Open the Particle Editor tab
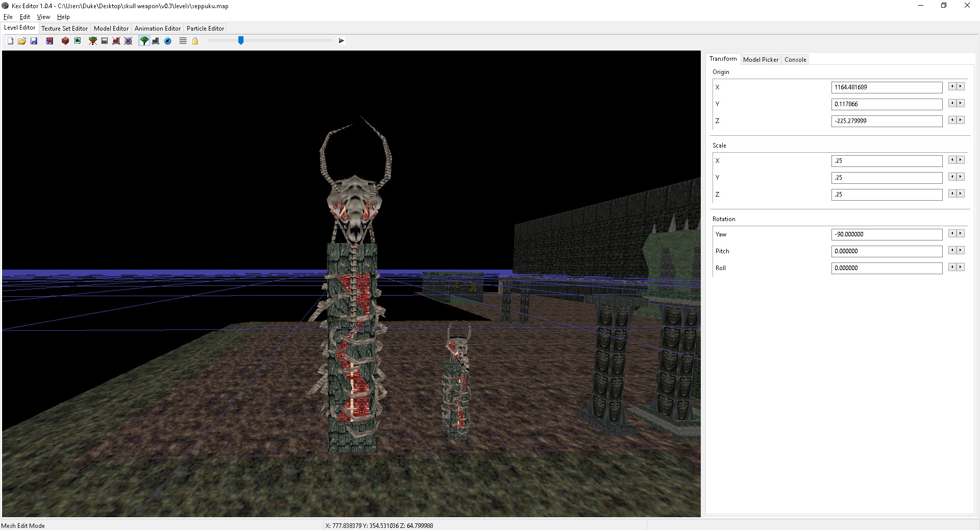 (x=205, y=29)
